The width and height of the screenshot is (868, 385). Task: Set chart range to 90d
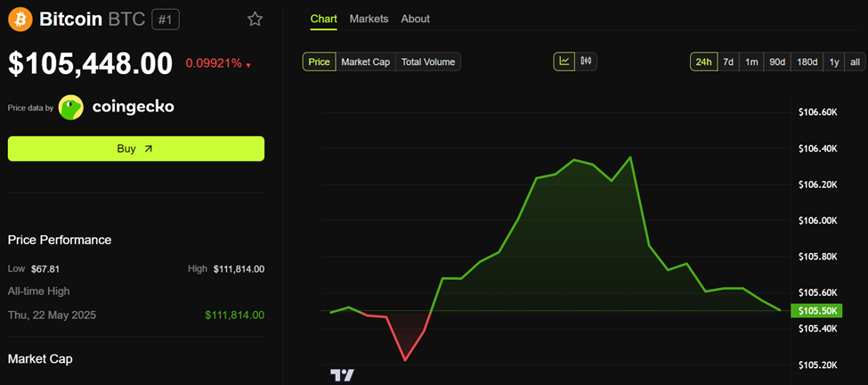pos(777,61)
